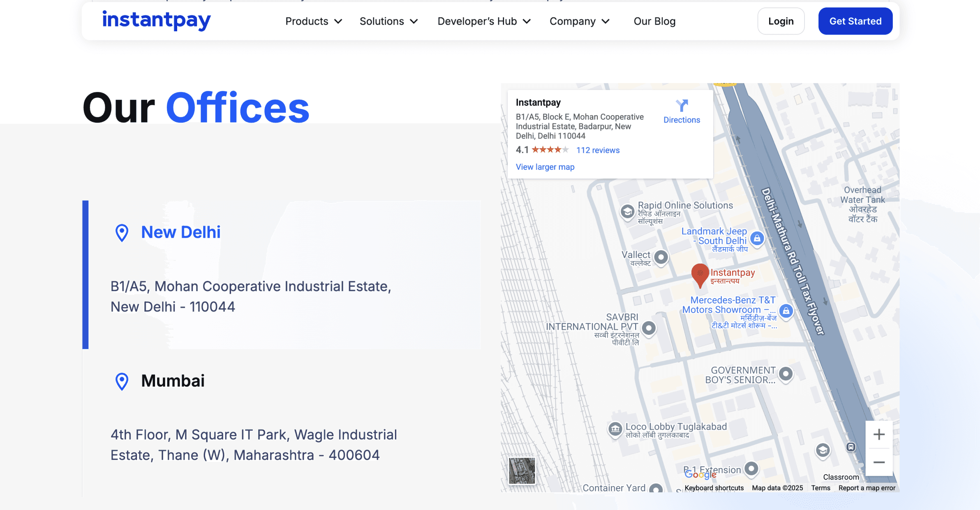Click the Loco Lobby Tuglakabad marker icon
Screen dimensions: 980x510
(x=615, y=429)
